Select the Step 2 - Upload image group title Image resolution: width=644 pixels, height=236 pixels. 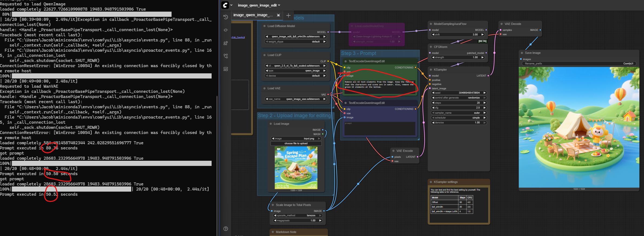294,116
